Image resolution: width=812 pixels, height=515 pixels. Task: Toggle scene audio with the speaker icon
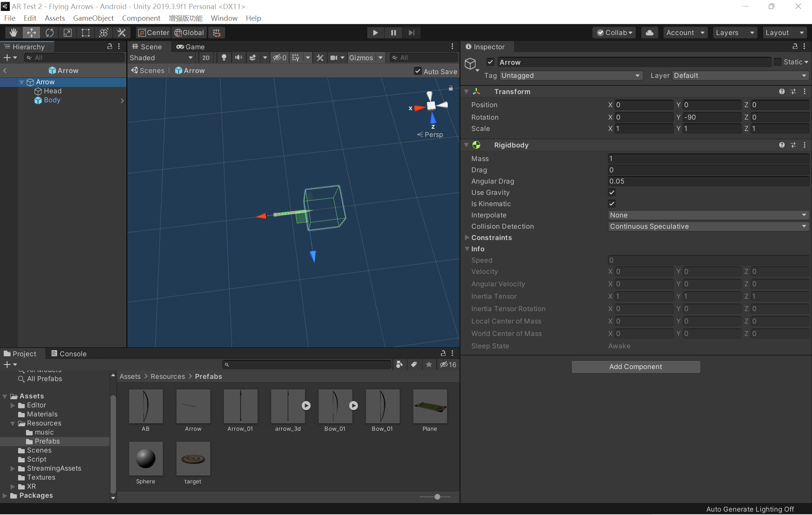pos(238,58)
